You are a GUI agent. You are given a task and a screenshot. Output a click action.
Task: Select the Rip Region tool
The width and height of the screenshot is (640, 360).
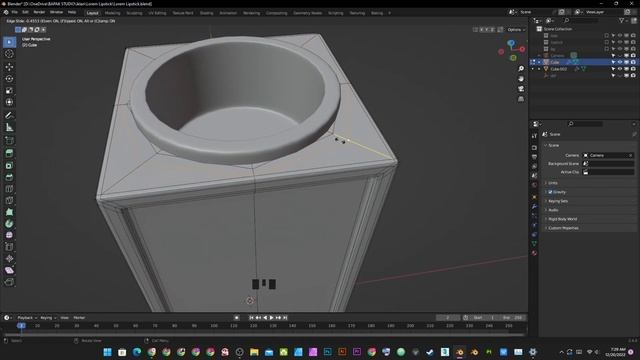pos(9,282)
